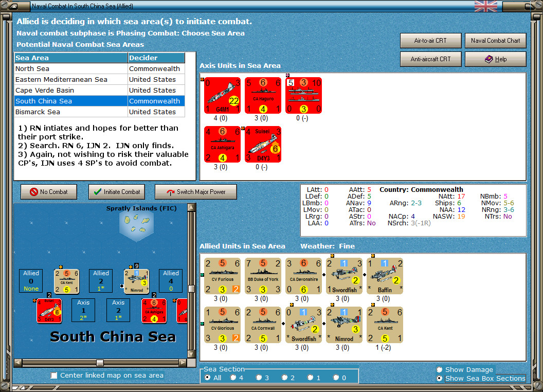Click No Combat button
Image resolution: width=543 pixels, height=392 pixels.
[49, 192]
